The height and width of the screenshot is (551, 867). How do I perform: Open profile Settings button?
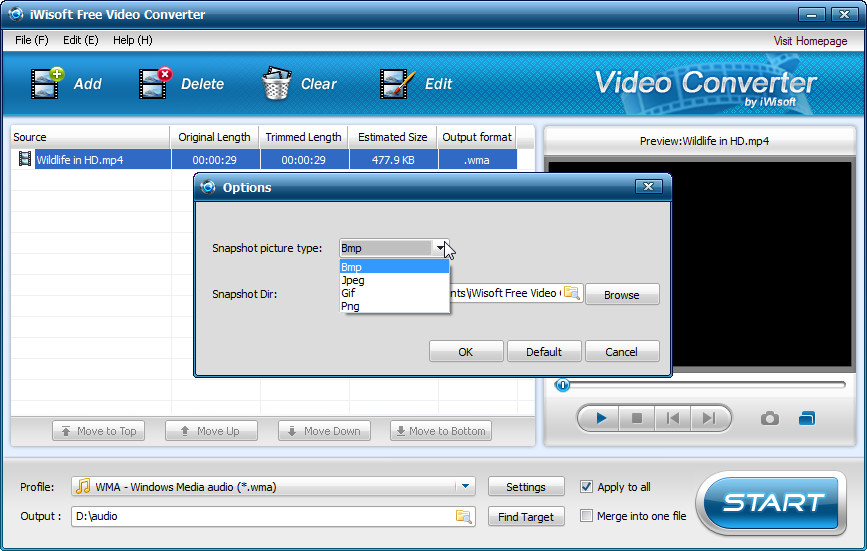[526, 486]
